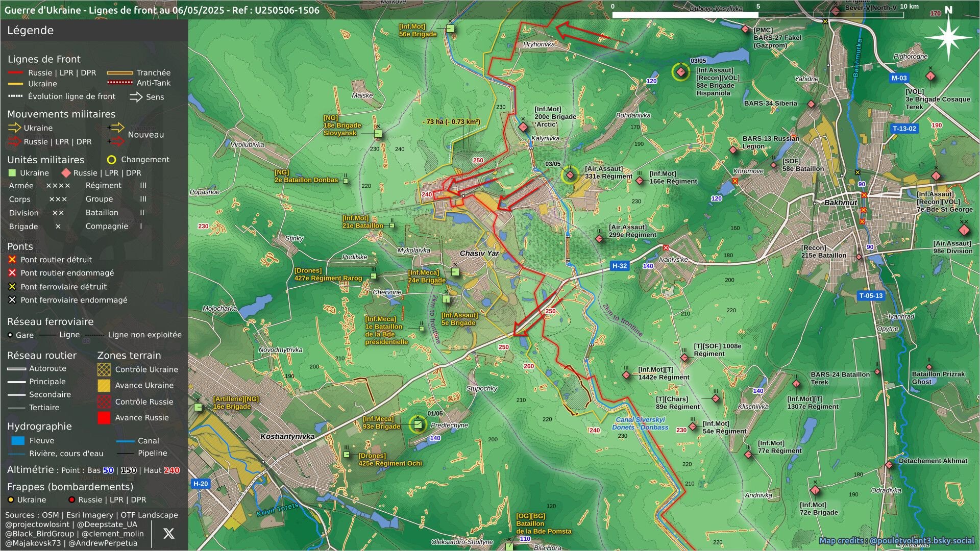Viewport: 980px width, 551px height.
Task: Pick the Contrôle Ukraine hatched swatch
Action: click(x=104, y=369)
